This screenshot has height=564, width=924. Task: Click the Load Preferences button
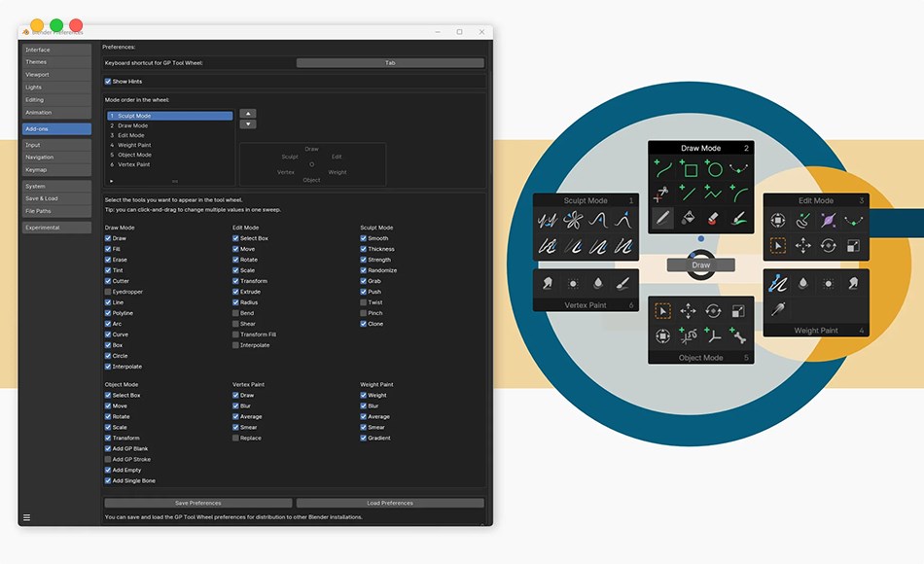pos(389,503)
